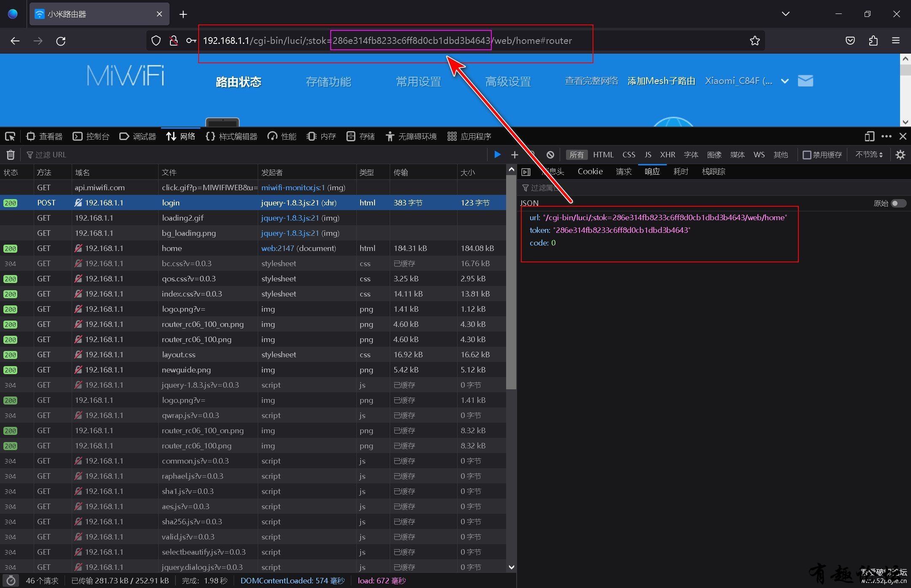Open the 不节流 throttling dropdown
The width and height of the screenshot is (911, 588).
pos(869,155)
